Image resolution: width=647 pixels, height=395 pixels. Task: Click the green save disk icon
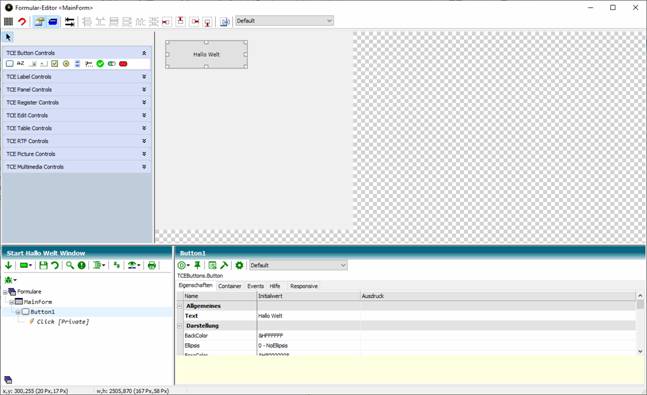click(x=43, y=265)
